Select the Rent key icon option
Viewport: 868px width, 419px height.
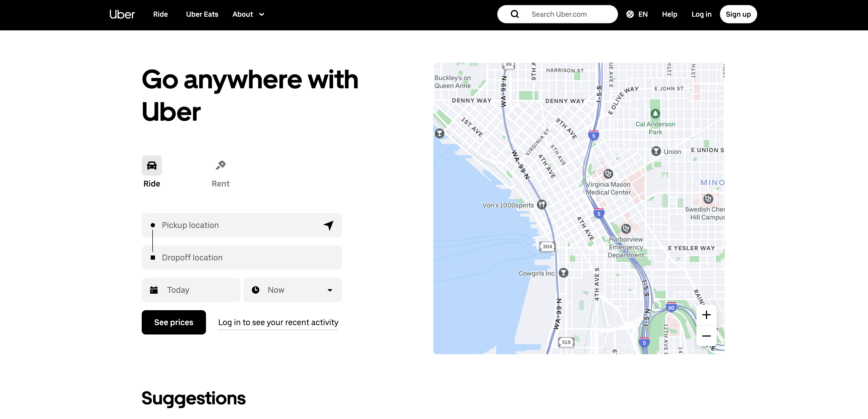220,165
